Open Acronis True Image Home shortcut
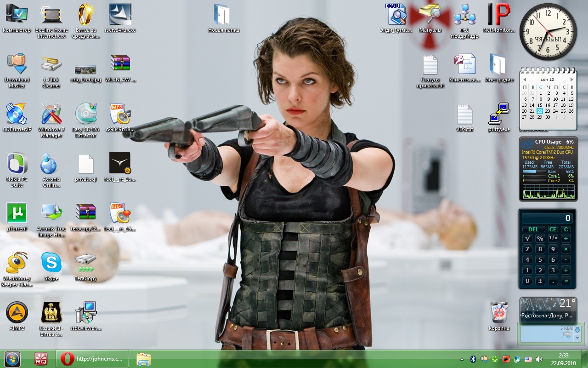 51,219
